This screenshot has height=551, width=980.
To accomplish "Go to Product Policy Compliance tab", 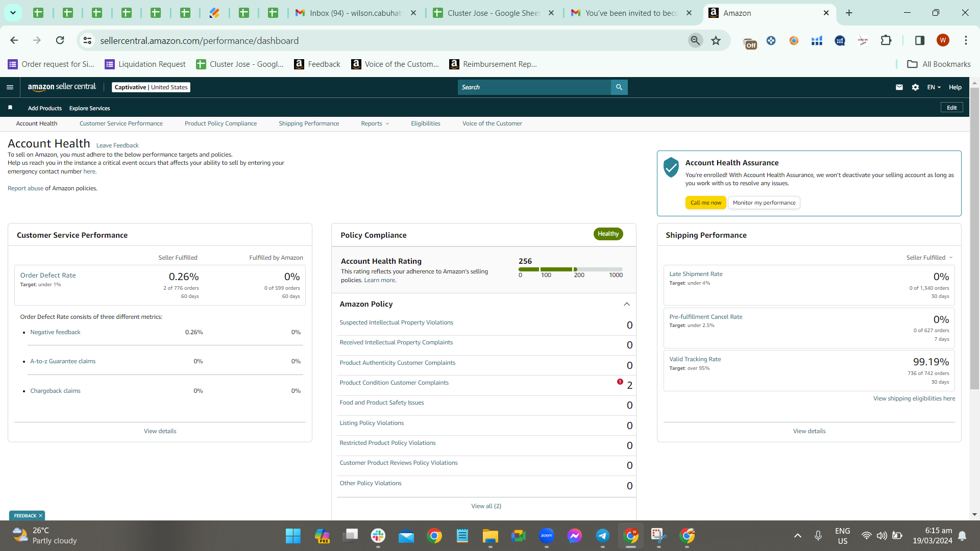I will (x=220, y=123).
